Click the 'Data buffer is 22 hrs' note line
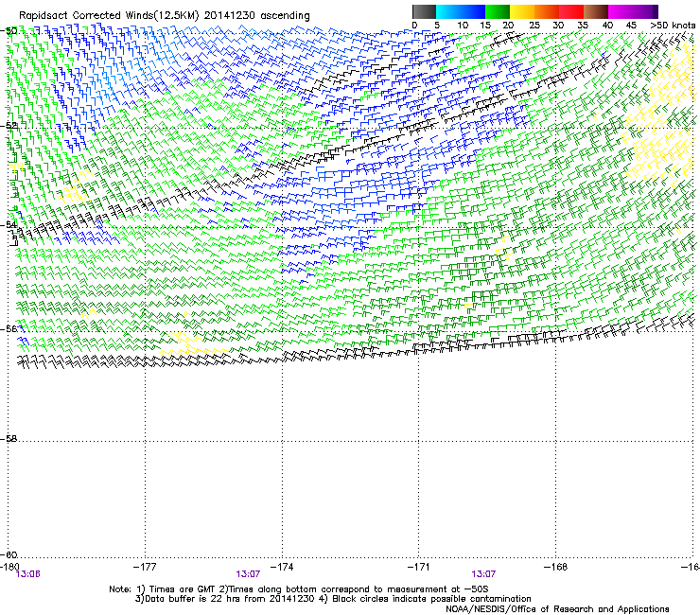 [x=333, y=599]
